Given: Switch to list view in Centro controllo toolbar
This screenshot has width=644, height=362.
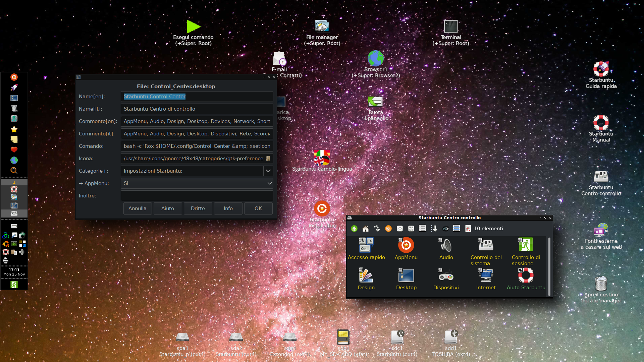Looking at the screenshot, I should pyautogui.click(x=422, y=229).
